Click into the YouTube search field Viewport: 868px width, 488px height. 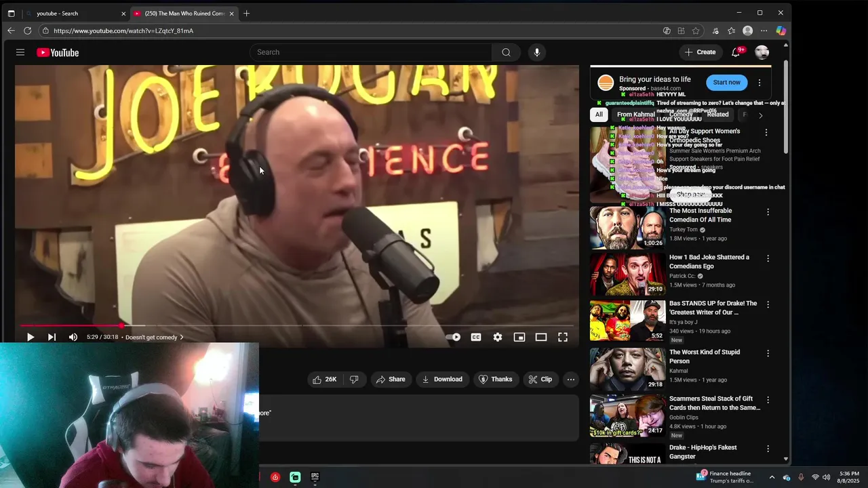[x=371, y=52]
